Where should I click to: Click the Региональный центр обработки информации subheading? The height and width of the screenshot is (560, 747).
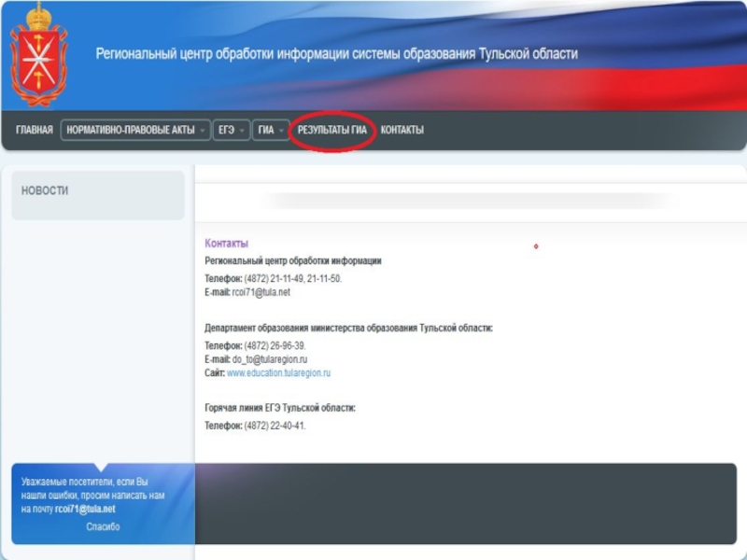point(292,261)
